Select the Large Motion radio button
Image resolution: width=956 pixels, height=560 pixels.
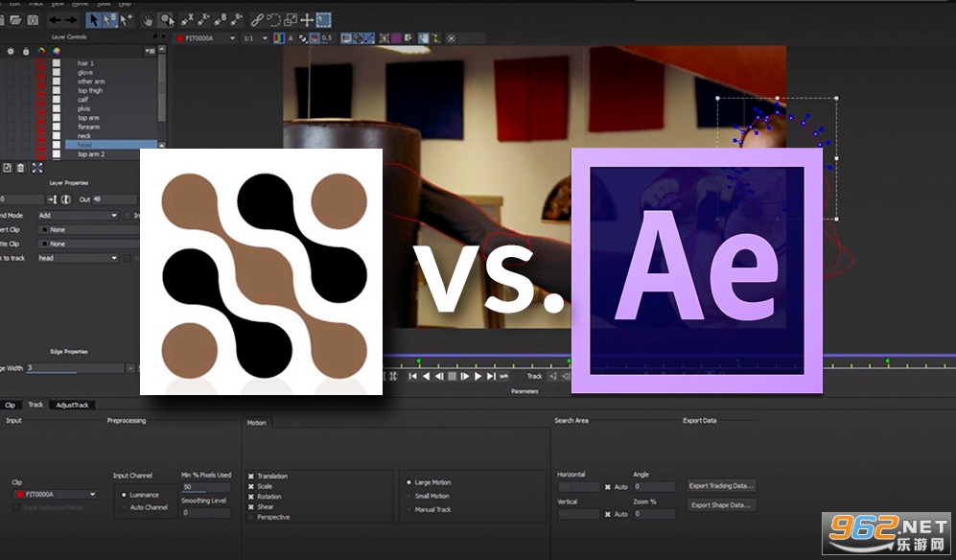tap(408, 482)
